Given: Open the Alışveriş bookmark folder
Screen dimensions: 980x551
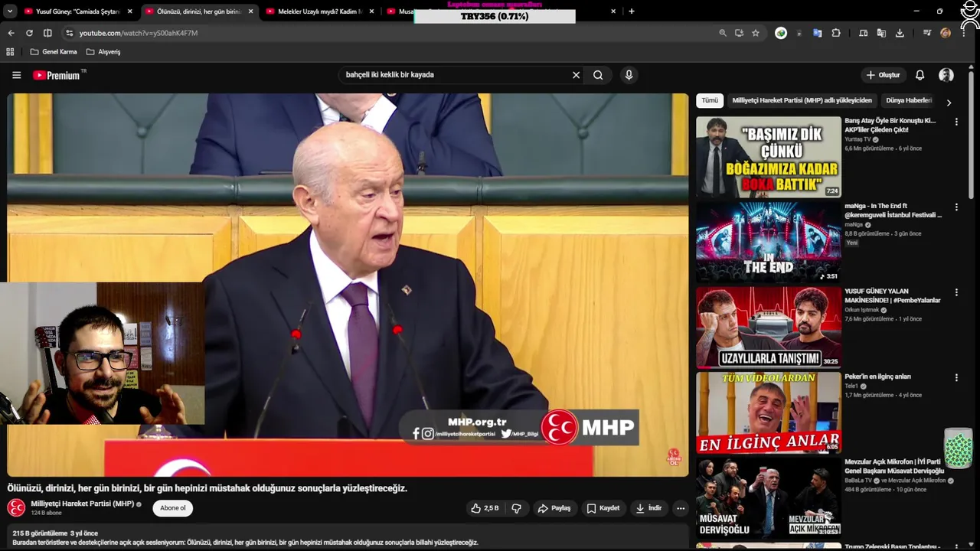Looking at the screenshot, I should tap(103, 52).
